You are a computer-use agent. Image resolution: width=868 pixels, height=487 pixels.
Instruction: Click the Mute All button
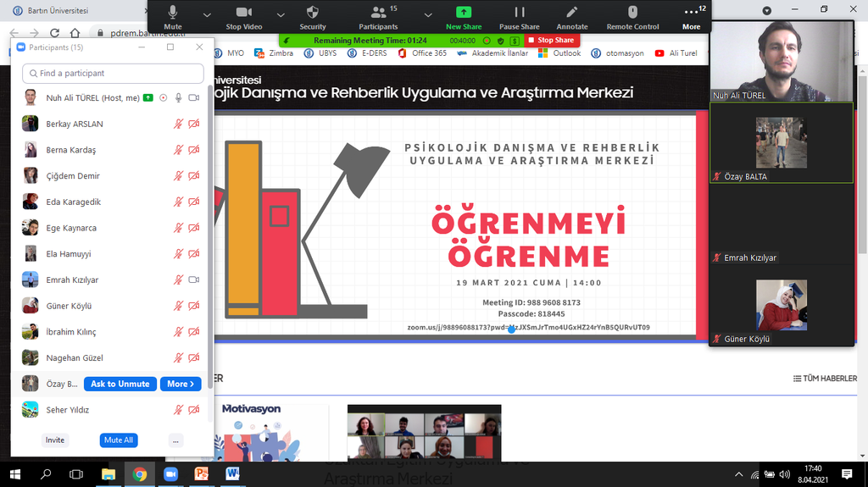(x=119, y=440)
